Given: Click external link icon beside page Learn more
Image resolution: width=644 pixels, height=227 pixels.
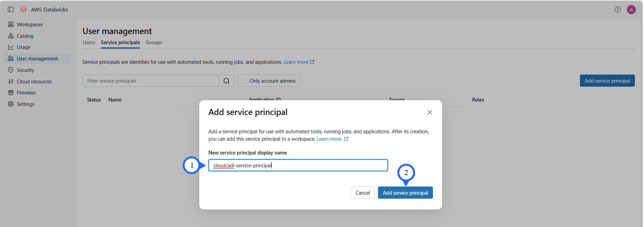Looking at the screenshot, I should point(312,62).
